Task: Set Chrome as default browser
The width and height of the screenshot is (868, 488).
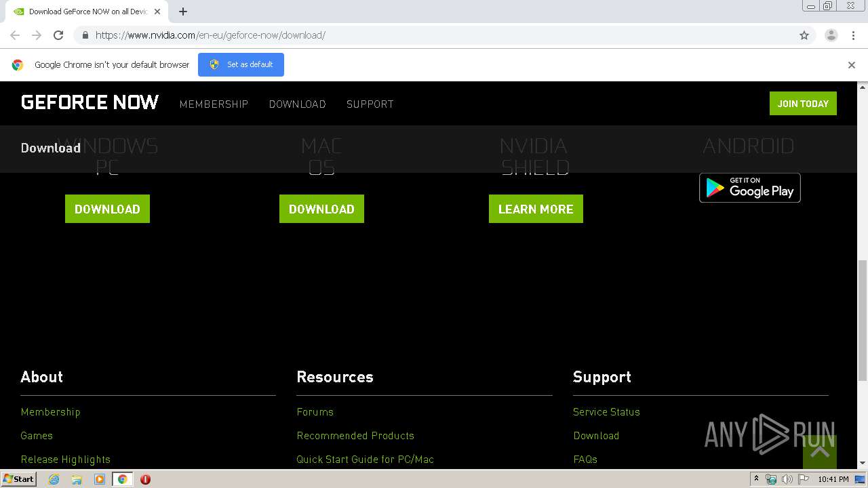Action: click(241, 64)
